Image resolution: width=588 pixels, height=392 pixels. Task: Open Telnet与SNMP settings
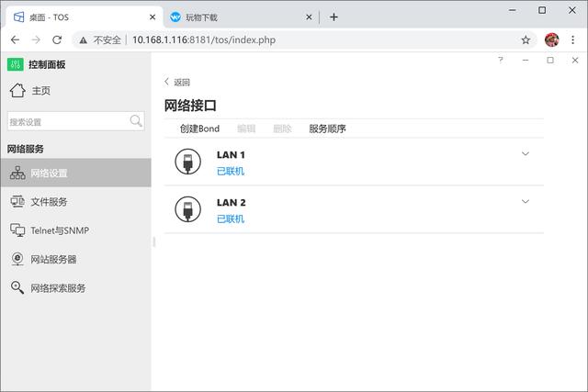coord(59,230)
